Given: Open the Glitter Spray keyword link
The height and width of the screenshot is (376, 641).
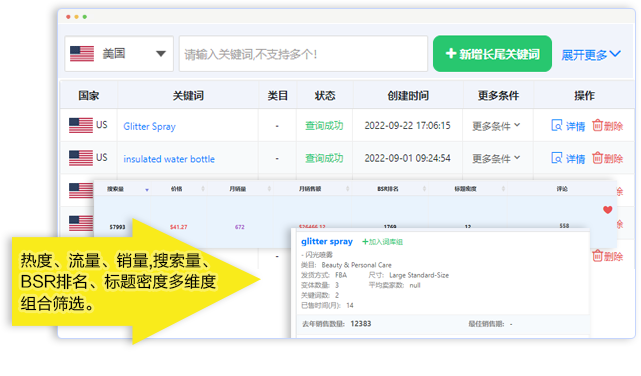Looking at the screenshot, I should [150, 126].
